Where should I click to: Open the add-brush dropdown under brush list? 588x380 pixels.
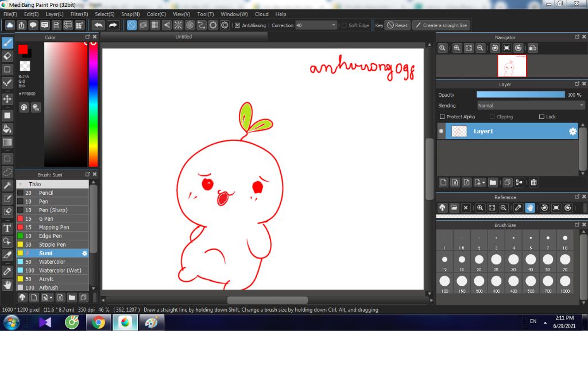(51, 297)
